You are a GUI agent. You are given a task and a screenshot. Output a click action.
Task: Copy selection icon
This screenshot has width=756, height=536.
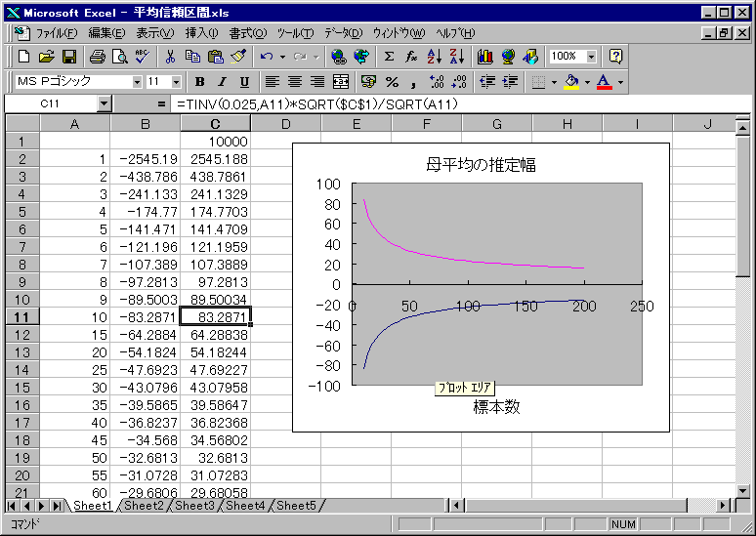tap(192, 57)
